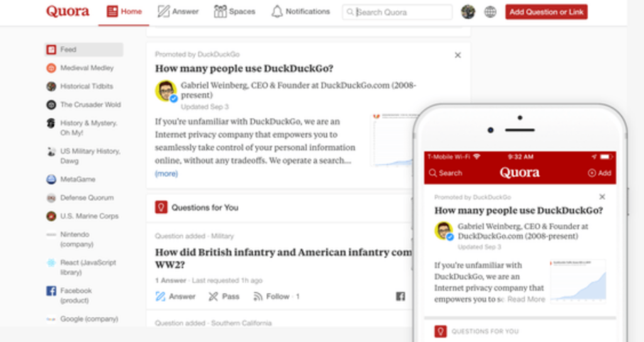Open the language globe icon

pyautogui.click(x=490, y=12)
